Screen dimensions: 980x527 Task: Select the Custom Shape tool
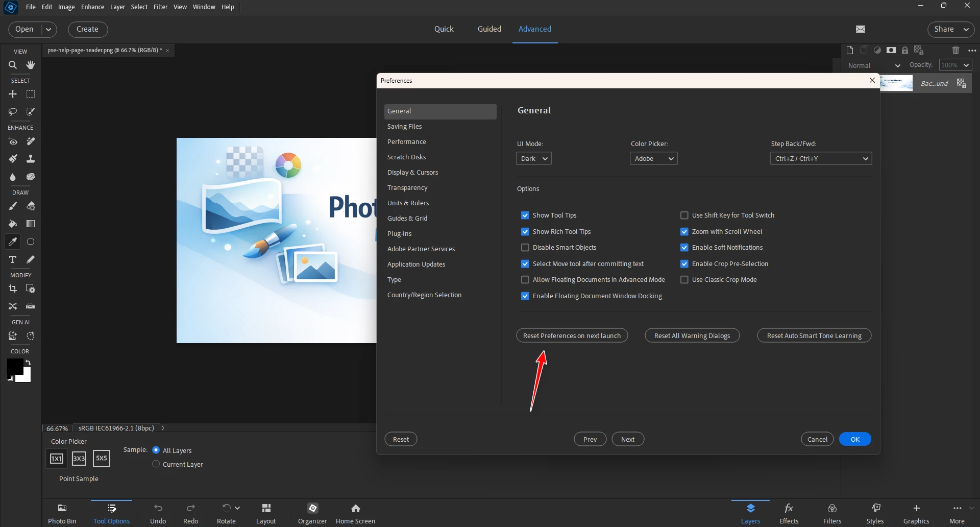[x=31, y=242]
